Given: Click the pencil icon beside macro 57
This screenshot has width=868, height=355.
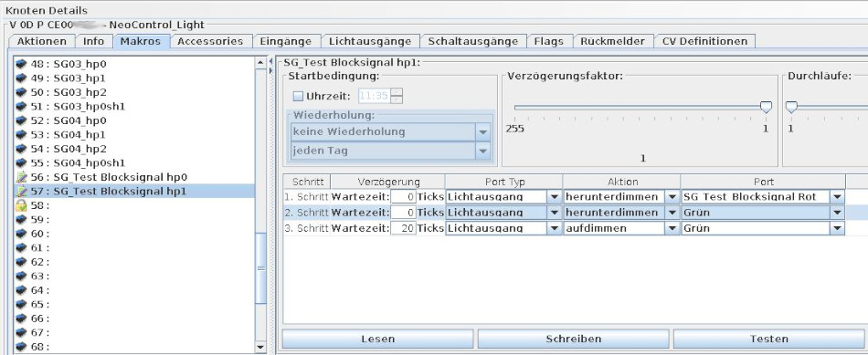Looking at the screenshot, I should [x=22, y=192].
